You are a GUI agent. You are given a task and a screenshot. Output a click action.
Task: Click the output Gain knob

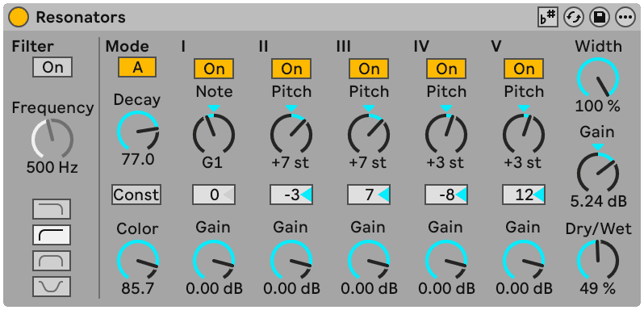598,174
